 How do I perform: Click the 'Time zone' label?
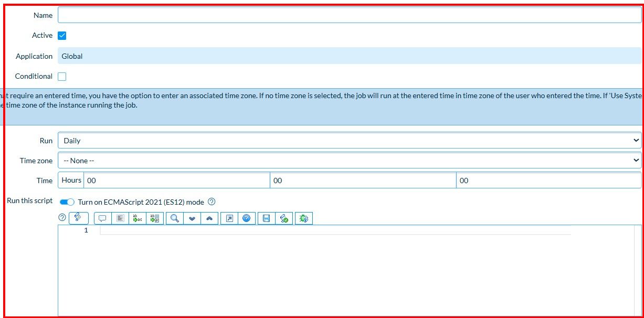coord(36,161)
